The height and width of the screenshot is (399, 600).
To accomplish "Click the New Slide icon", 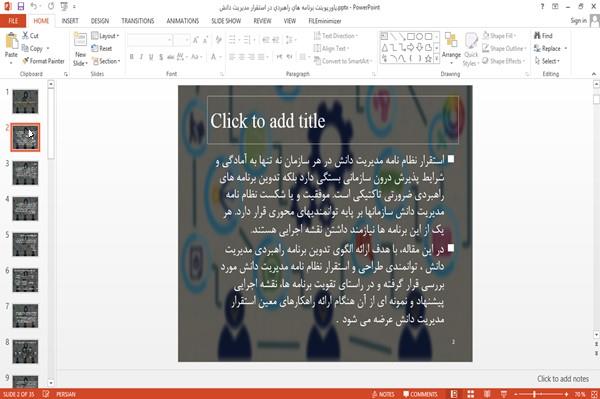I will pos(80,40).
